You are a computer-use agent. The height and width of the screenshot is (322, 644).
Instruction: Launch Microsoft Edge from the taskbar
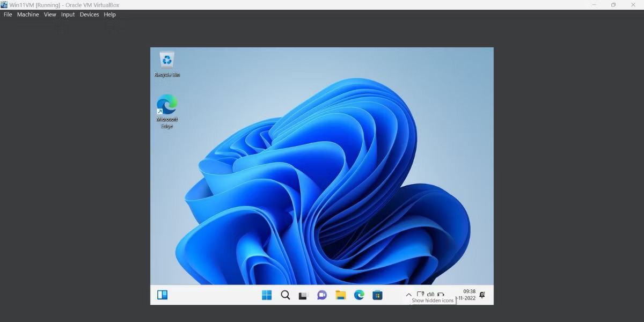tap(359, 295)
